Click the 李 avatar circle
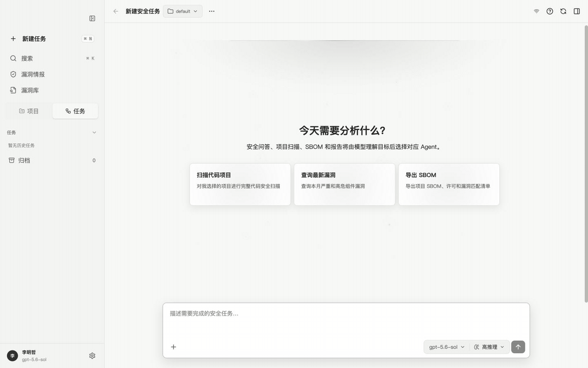 12,356
